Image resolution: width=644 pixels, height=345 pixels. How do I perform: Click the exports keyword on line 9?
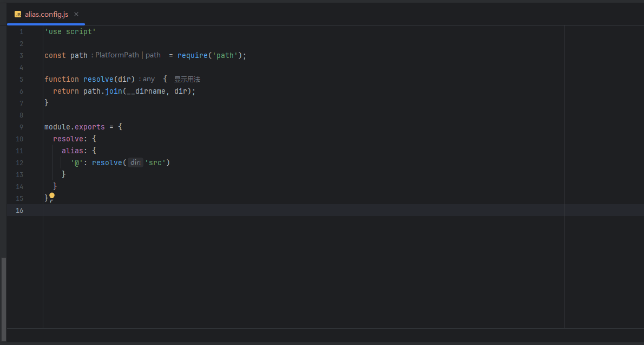tap(89, 127)
